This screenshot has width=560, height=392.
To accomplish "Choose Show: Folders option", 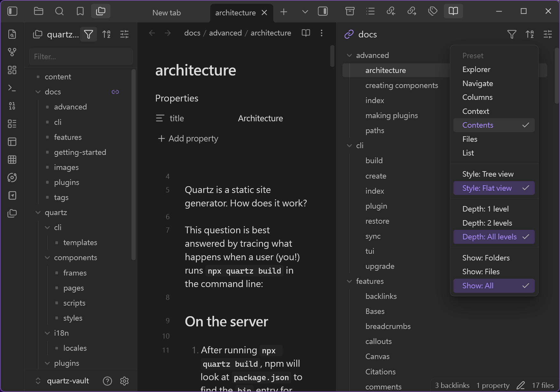I will tap(494, 258).
